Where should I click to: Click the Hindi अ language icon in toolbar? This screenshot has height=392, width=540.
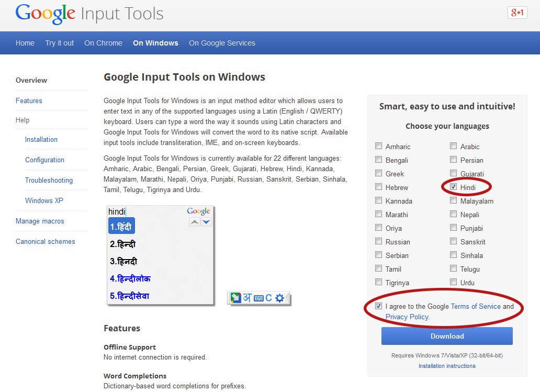tap(248, 298)
